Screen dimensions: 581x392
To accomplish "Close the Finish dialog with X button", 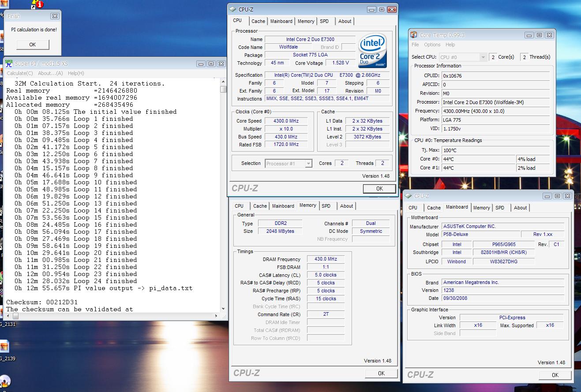I will (x=55, y=16).
